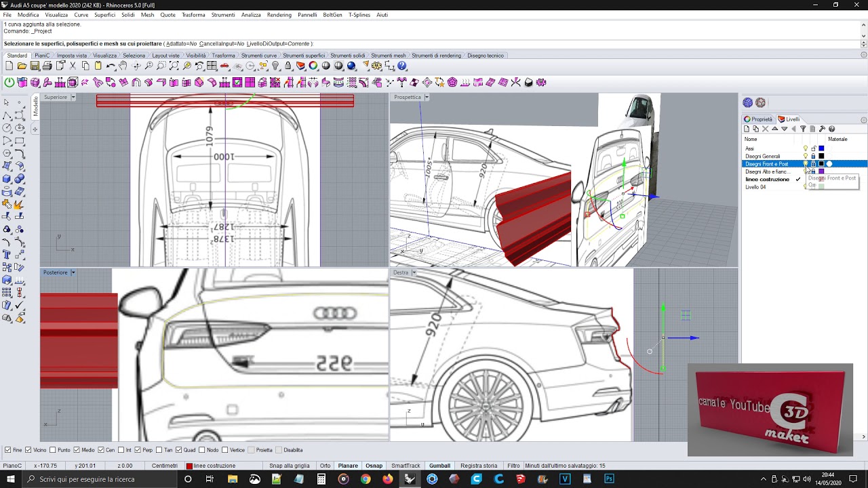Viewport: 868px width, 488px height.
Task: Open the Superfici menu
Action: point(104,15)
